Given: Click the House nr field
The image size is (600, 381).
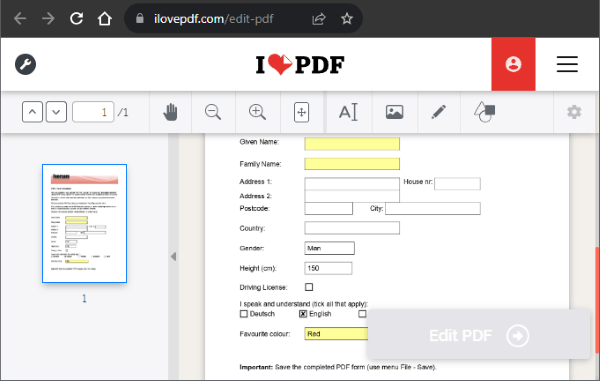Looking at the screenshot, I should (457, 184).
